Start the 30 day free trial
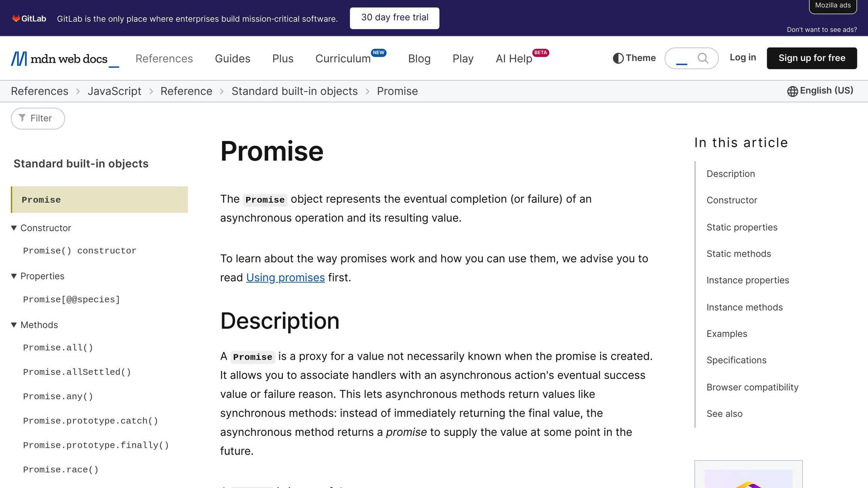This screenshot has height=488, width=868. click(394, 18)
